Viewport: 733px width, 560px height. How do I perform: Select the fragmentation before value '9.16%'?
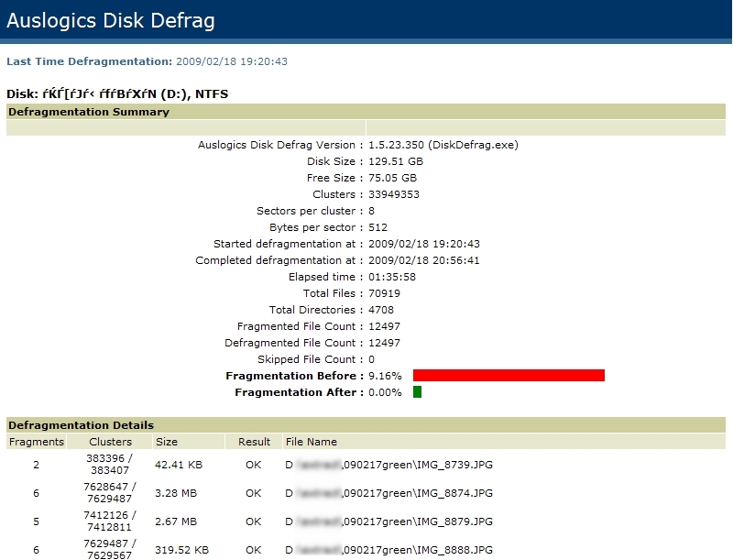coord(385,376)
